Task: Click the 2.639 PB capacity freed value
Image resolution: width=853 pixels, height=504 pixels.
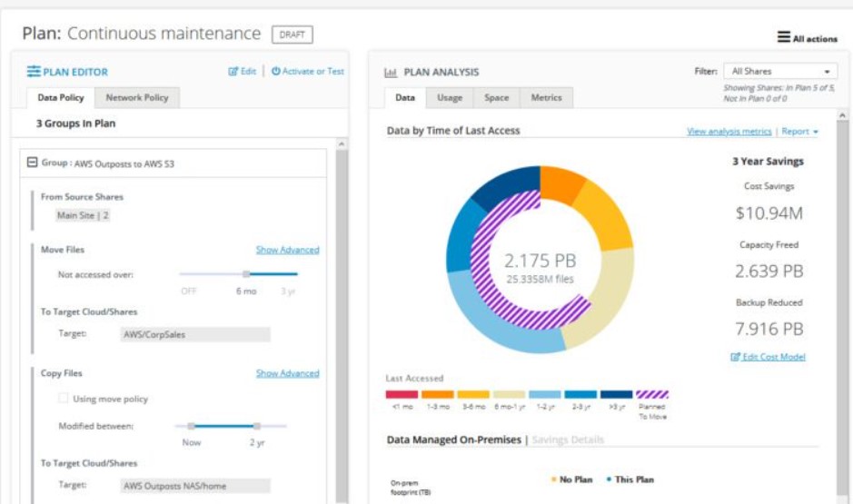Action: [x=769, y=271]
